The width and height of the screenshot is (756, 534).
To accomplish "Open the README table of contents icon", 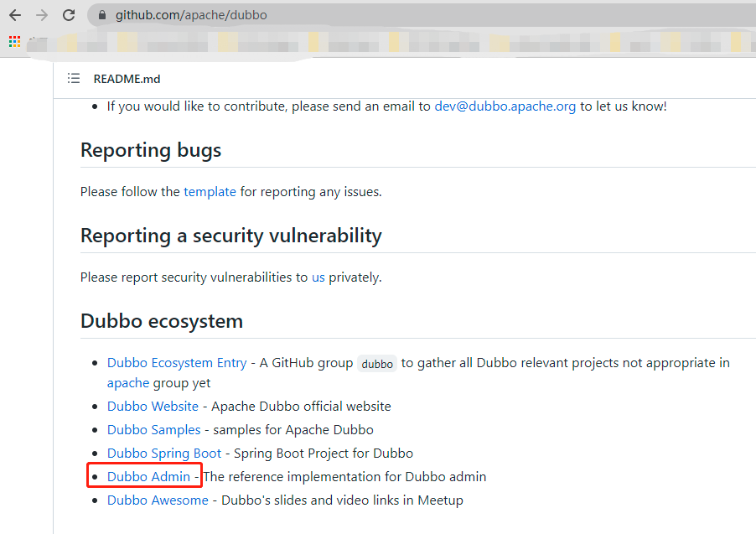I will click(74, 78).
